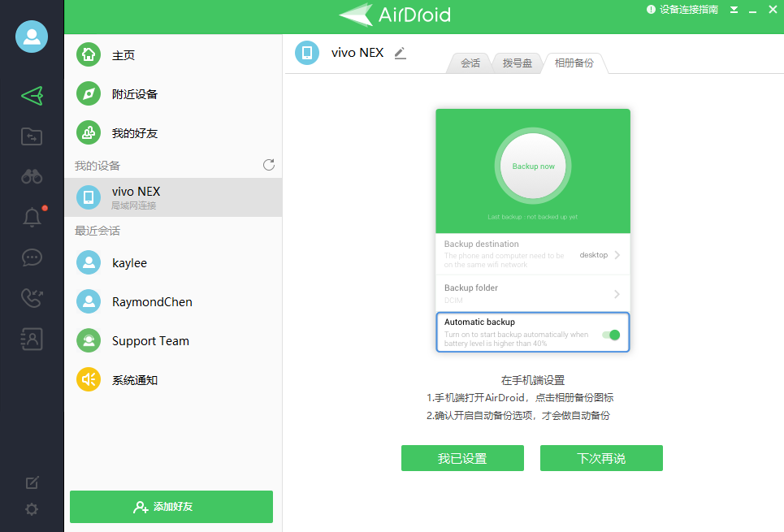Expand Backup folder chevron
This screenshot has width=784, height=532.
[617, 294]
